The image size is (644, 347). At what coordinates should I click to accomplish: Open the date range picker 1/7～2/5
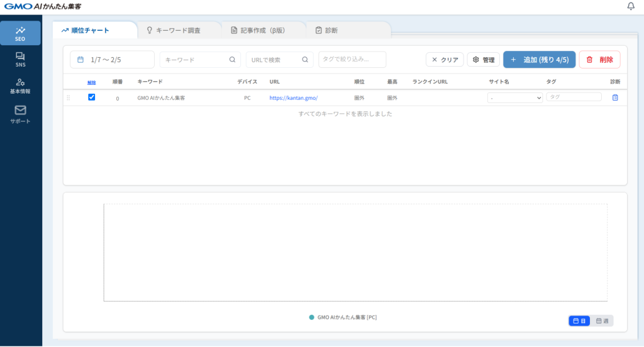point(112,60)
